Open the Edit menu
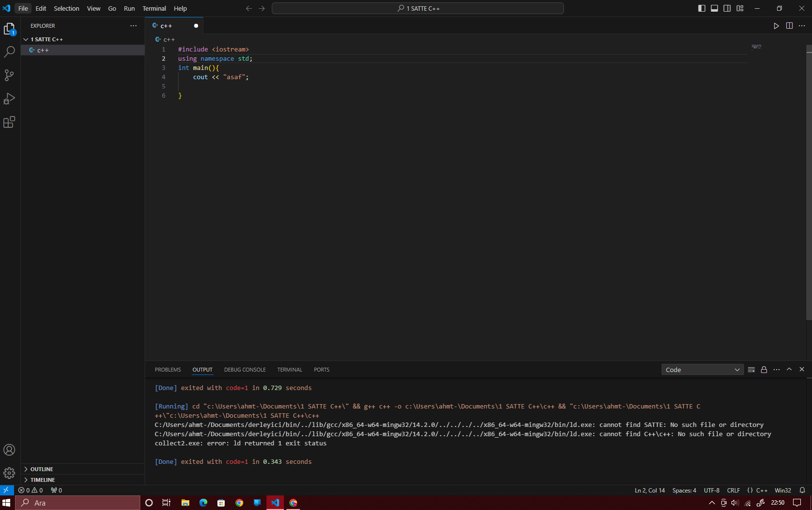 tap(41, 8)
